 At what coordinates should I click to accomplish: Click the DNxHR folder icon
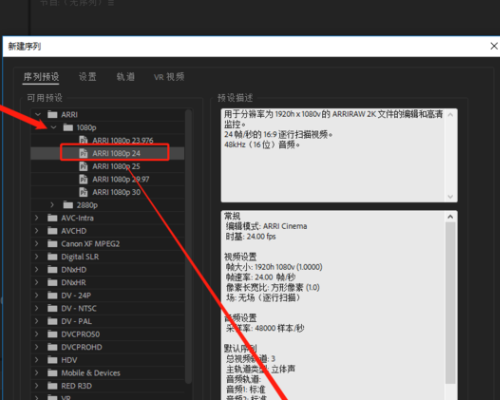pos(52,282)
